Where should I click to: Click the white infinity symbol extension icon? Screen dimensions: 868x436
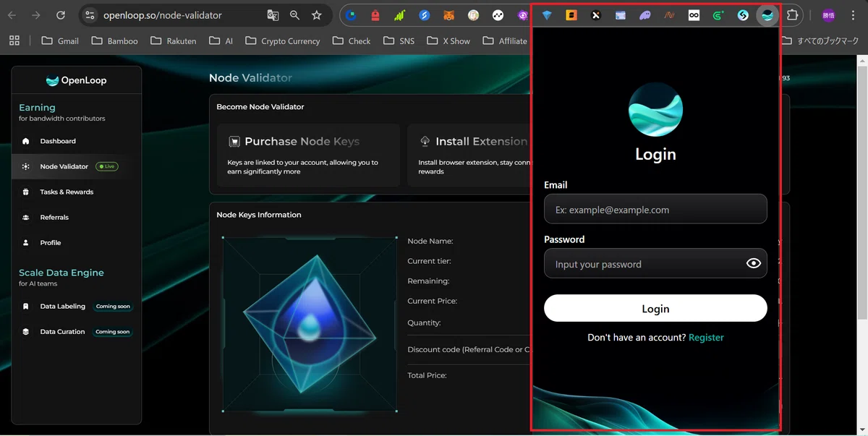coord(694,15)
